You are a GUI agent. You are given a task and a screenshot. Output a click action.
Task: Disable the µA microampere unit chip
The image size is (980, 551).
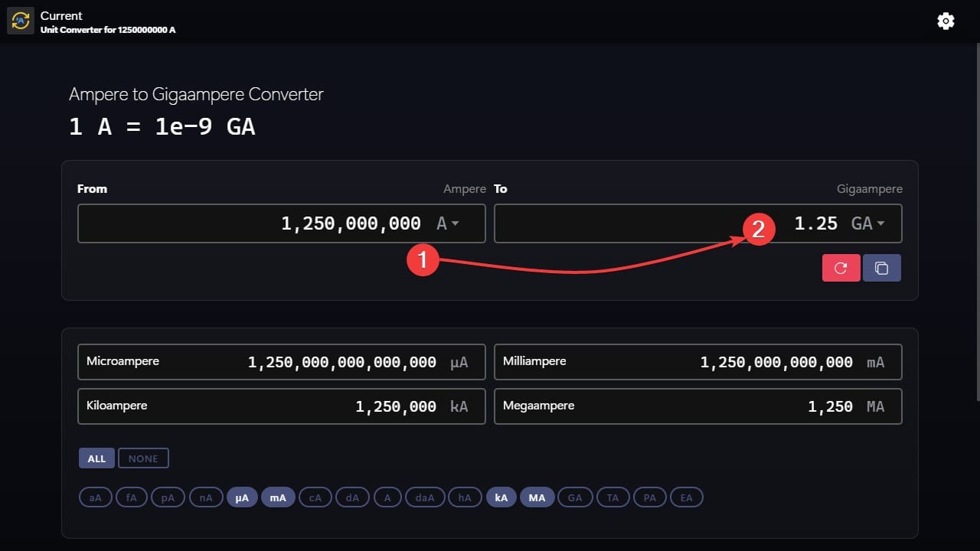(242, 497)
